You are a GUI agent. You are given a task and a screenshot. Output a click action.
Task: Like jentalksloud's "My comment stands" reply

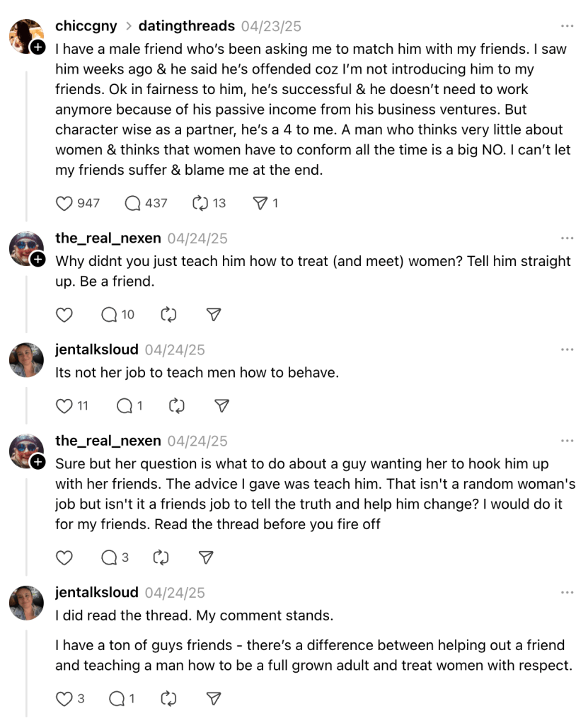(64, 698)
